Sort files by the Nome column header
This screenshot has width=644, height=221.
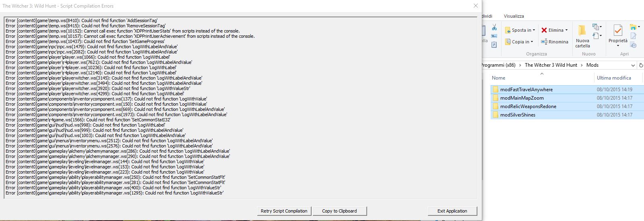(498, 78)
